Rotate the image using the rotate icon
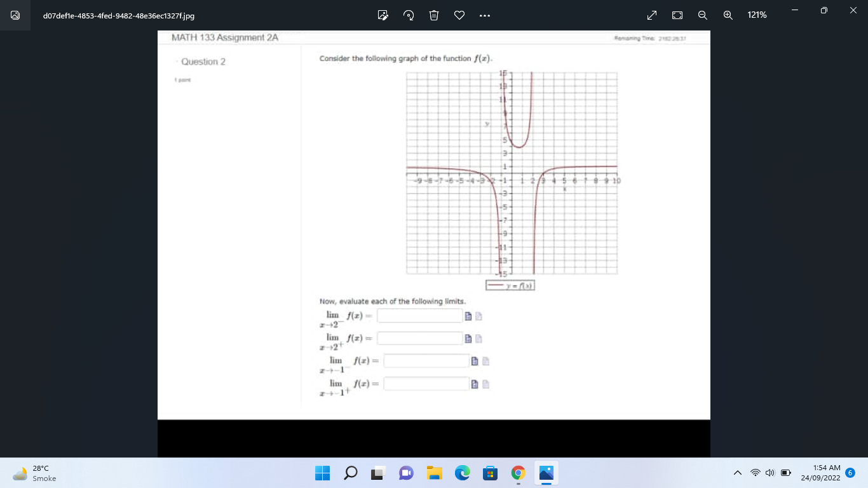Screen dimensions: 868x488 [408, 15]
